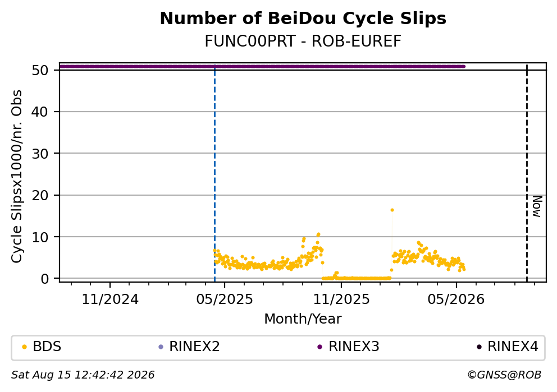Screen dimensions: 557x392
Task: Click the BDS yellow legend marker
Action: click(24, 347)
